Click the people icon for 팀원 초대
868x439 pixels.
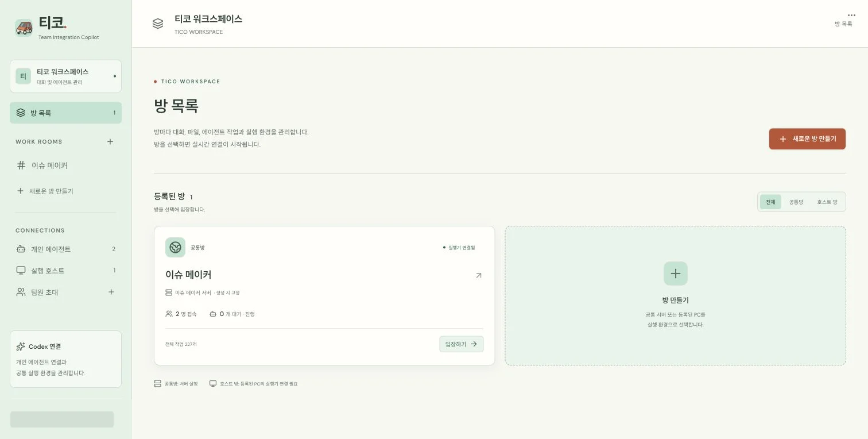pyautogui.click(x=21, y=292)
